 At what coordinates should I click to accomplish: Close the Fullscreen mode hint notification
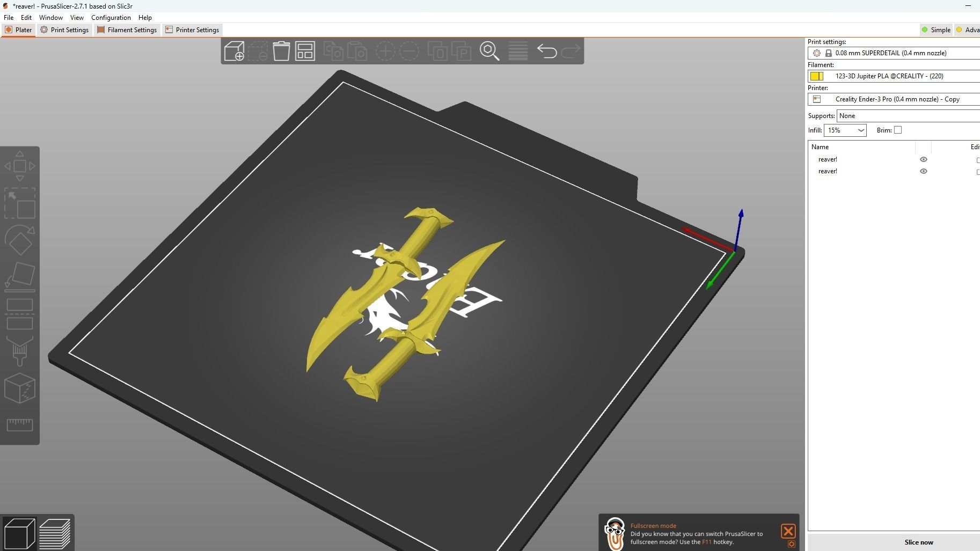click(x=788, y=531)
